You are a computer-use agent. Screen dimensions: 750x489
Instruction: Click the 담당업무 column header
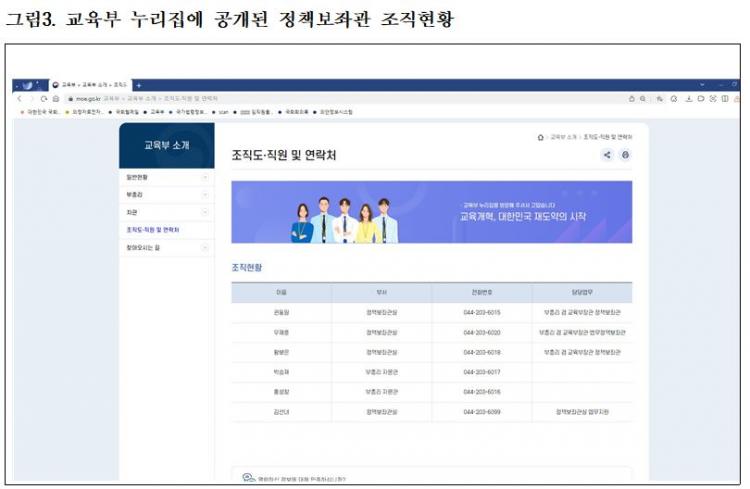click(x=582, y=292)
